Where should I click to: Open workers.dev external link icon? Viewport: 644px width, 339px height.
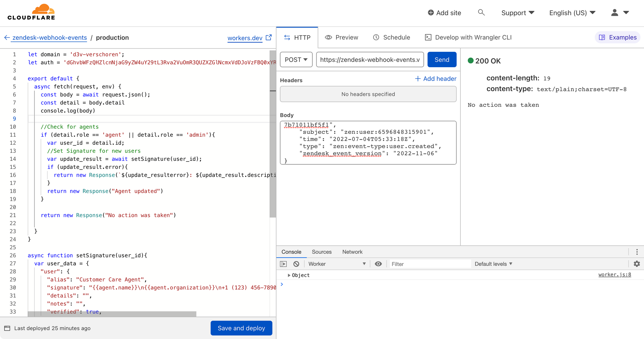click(x=269, y=38)
